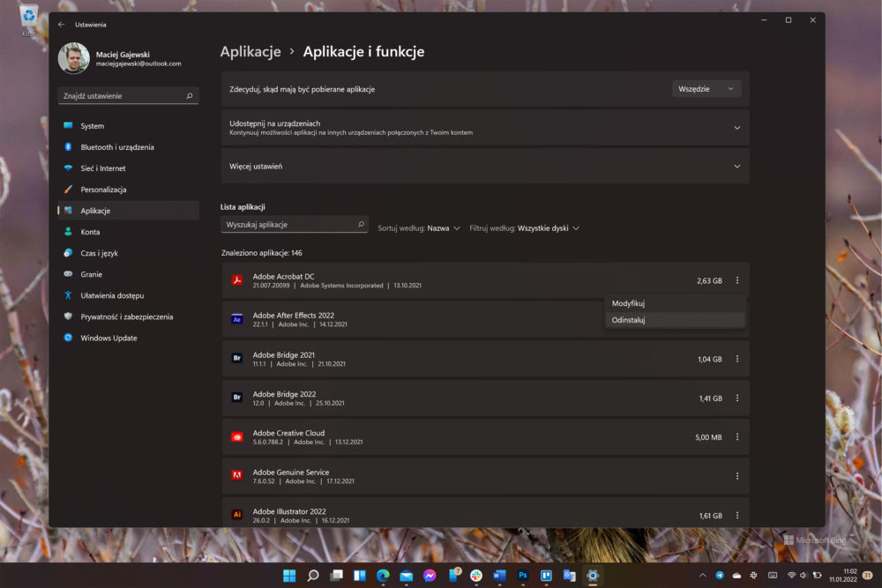Click the Adobe Genuine Service app icon
882x588 pixels.
click(237, 476)
